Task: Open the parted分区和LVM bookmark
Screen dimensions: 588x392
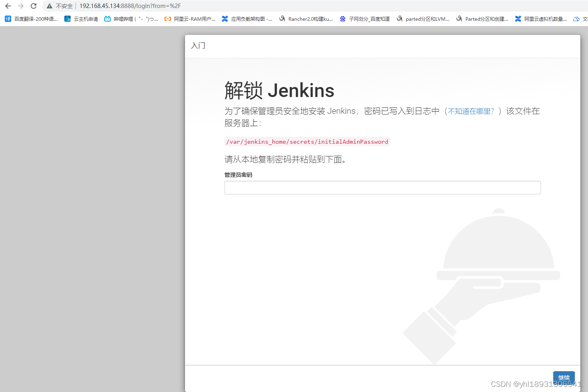Action: 423,19
